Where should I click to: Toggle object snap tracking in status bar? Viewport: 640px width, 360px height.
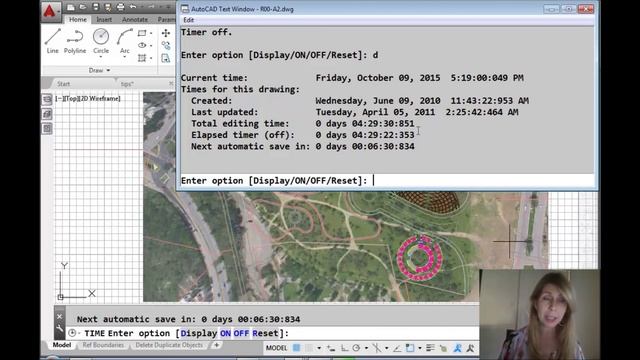coord(397,348)
